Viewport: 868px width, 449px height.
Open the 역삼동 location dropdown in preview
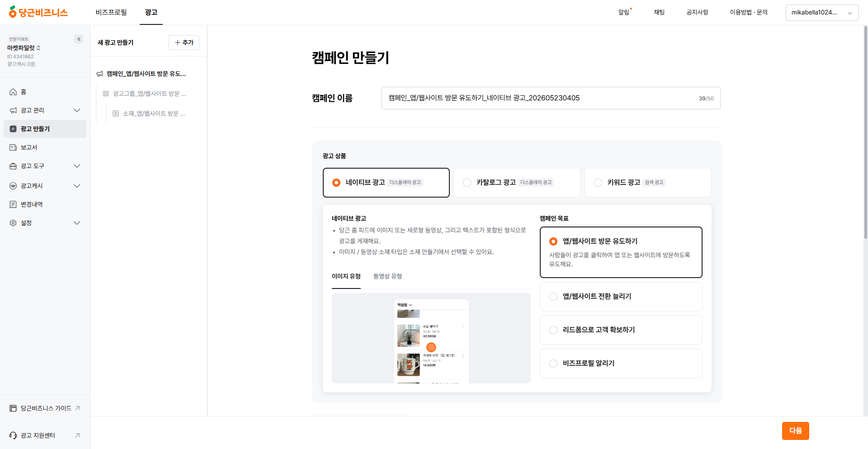(x=405, y=305)
